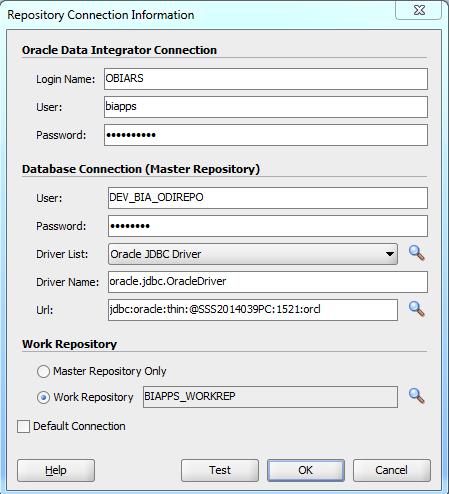This screenshot has height=494, width=449.
Task: Click the BIAPPS_WORKREP work repository field
Action: click(x=270, y=397)
